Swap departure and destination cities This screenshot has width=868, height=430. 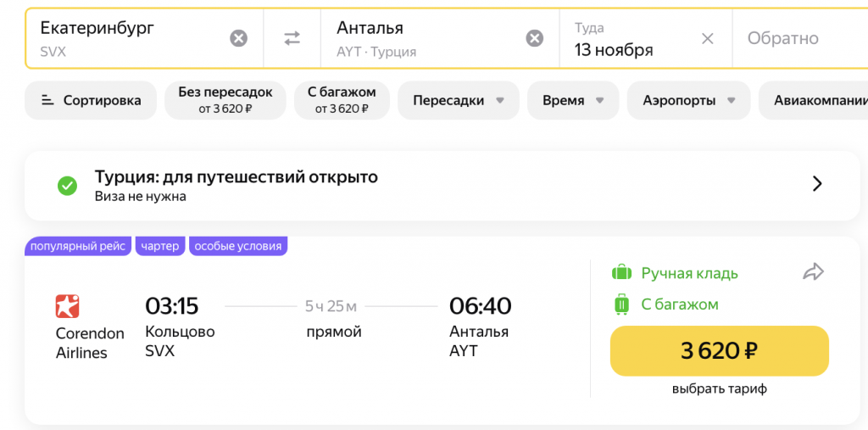click(292, 38)
